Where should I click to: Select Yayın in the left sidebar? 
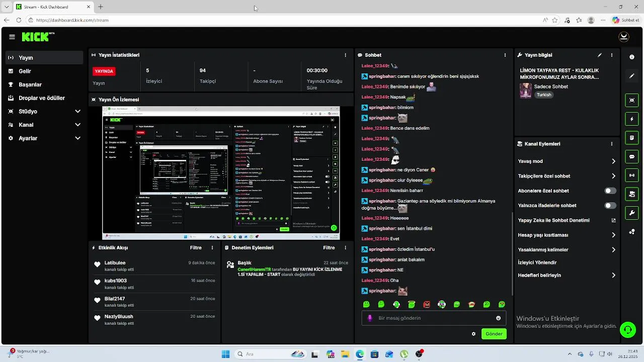point(44,58)
